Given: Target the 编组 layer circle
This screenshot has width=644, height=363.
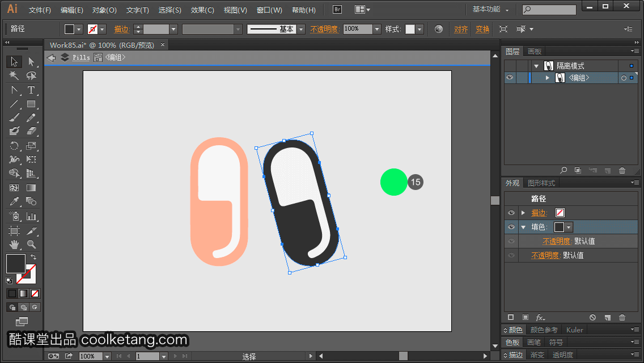Looking at the screenshot, I should [624, 78].
